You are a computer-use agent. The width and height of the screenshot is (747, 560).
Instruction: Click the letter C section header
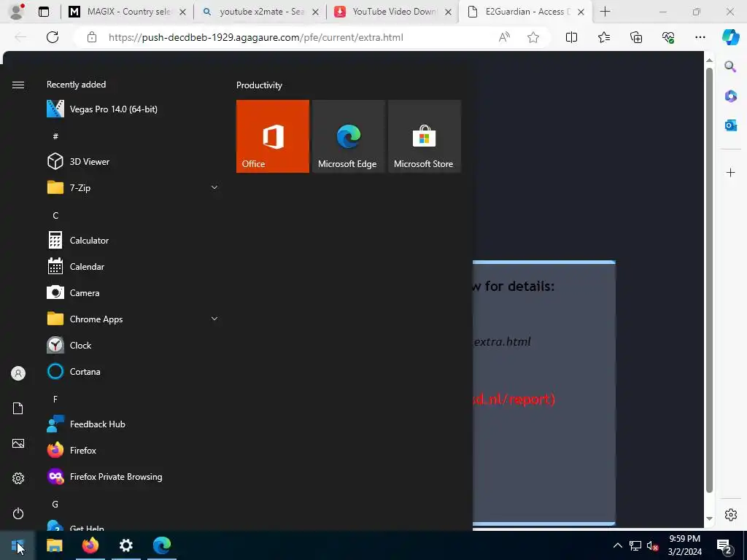coord(55,216)
